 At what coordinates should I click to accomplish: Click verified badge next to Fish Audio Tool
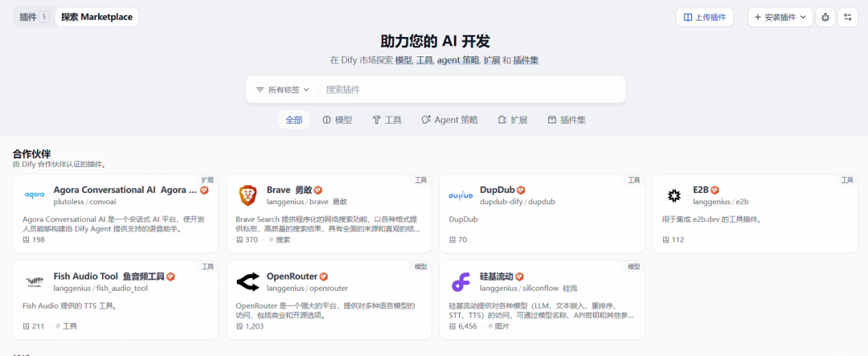point(170,276)
